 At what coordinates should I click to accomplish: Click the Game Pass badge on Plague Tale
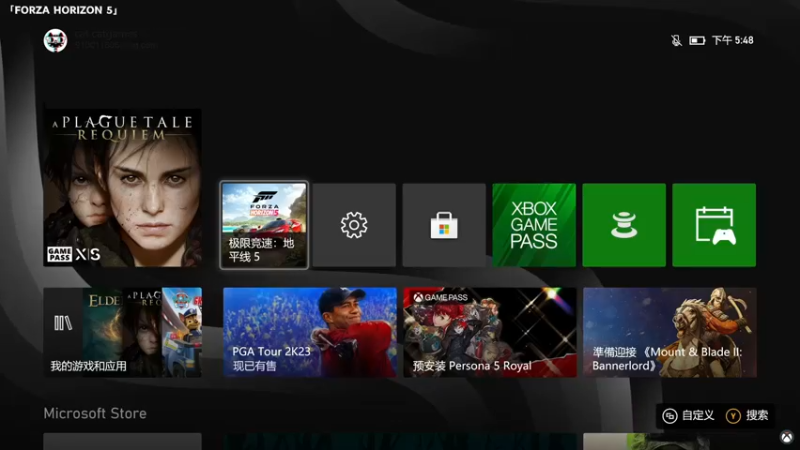pos(60,254)
